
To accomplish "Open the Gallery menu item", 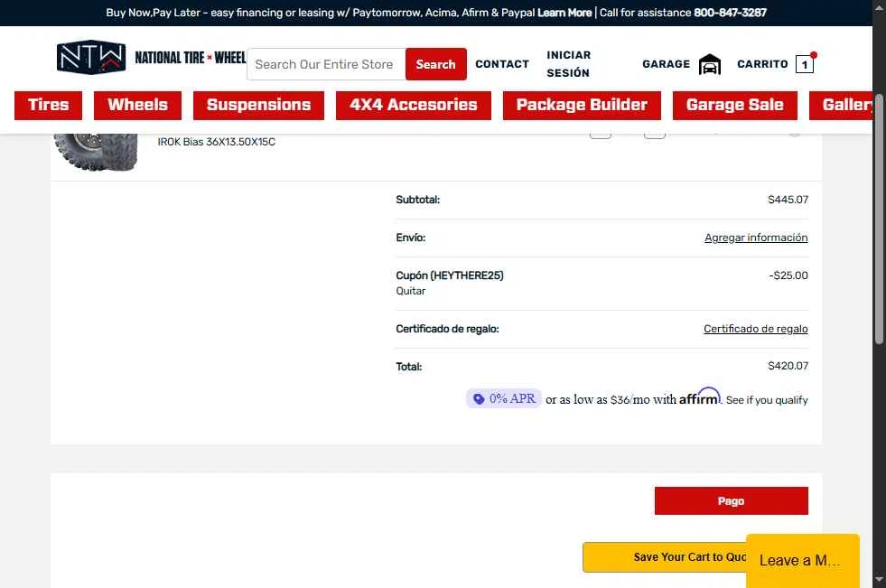I will coord(842,105).
